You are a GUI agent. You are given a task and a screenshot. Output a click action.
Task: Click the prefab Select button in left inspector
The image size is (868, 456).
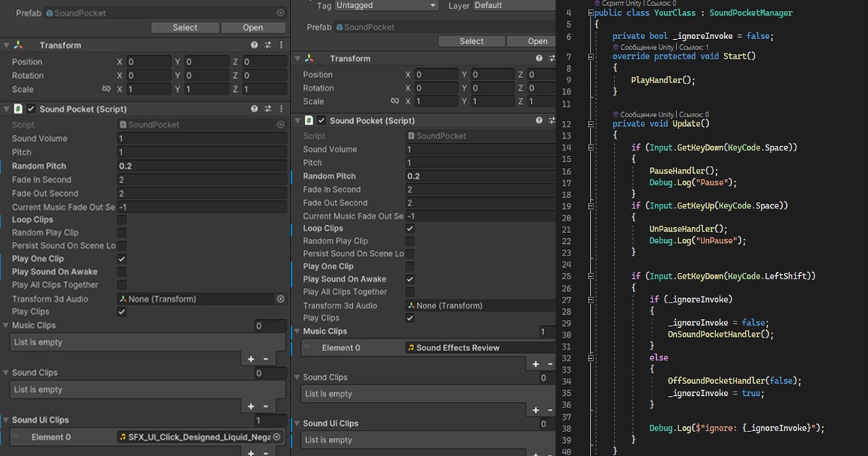pyautogui.click(x=184, y=28)
